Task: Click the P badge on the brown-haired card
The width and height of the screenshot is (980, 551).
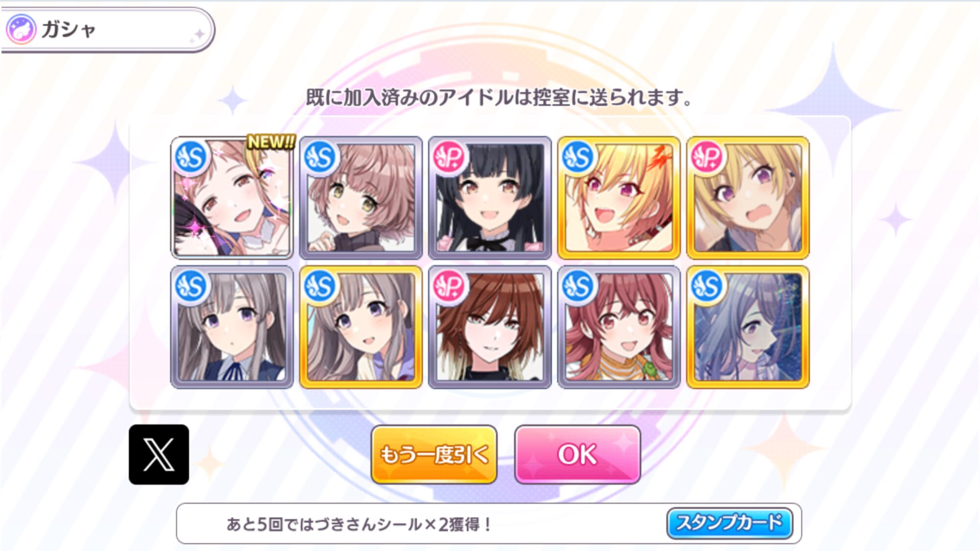Action: [x=449, y=287]
